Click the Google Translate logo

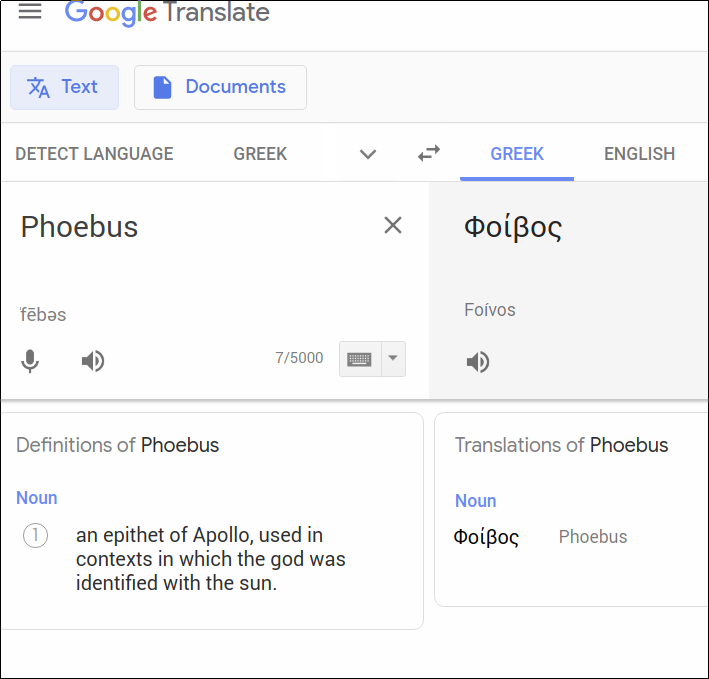coord(167,13)
